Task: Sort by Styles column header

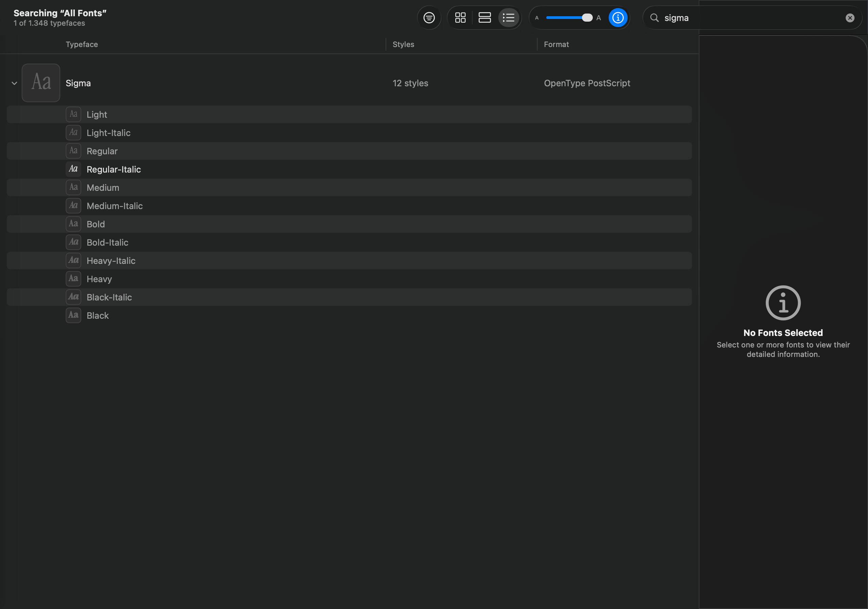Action: 403,44
